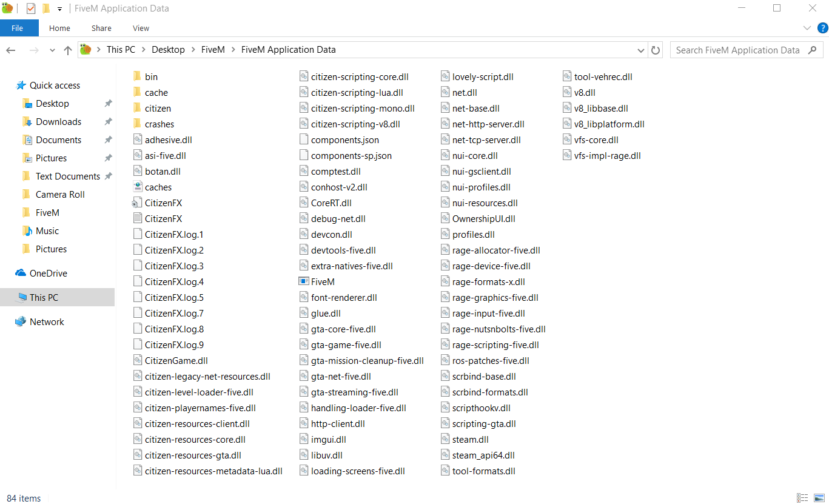Select tool-vehrec.dll file
Viewport: 829px width, 504px height.
597,76
